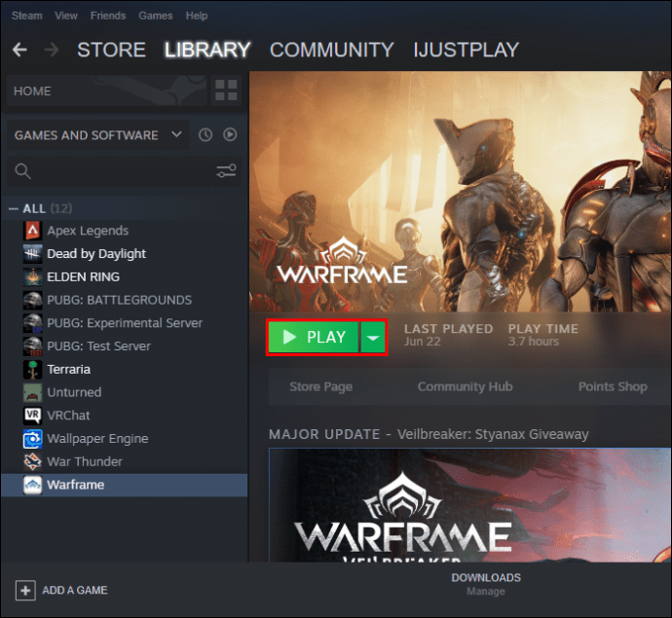Click PUBG: Test Server icon
This screenshot has height=618, width=672.
click(x=32, y=346)
